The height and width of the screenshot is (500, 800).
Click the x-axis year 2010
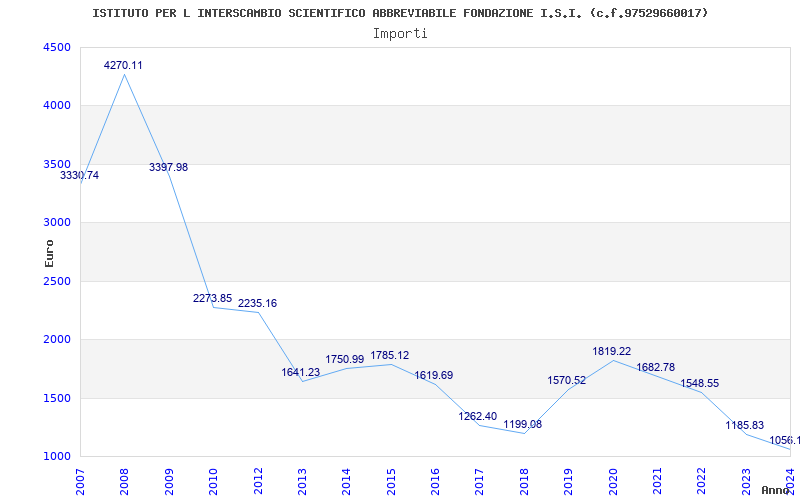(213, 482)
